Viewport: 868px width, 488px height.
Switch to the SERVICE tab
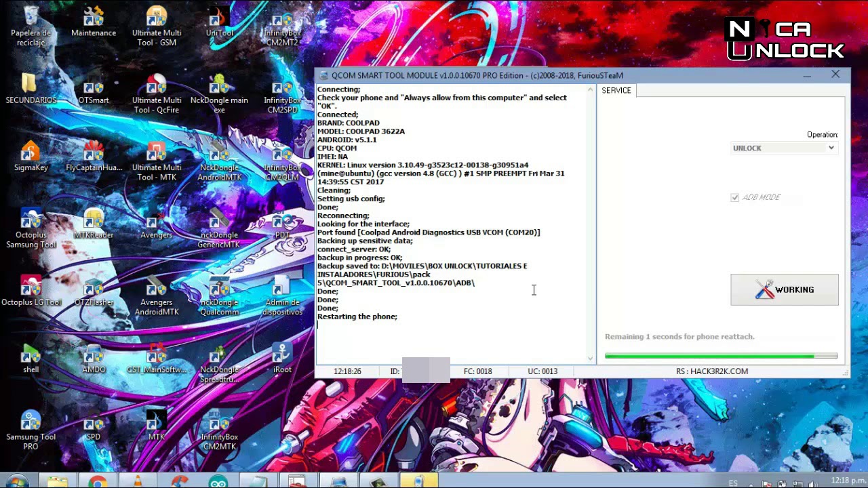pyautogui.click(x=616, y=90)
